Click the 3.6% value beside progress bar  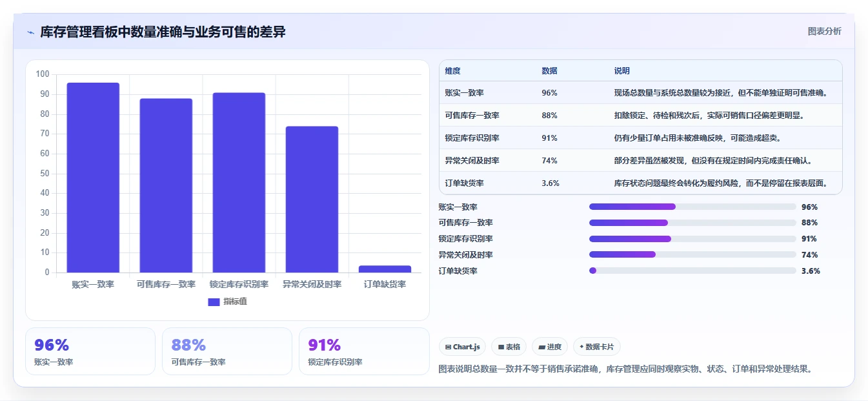click(811, 271)
